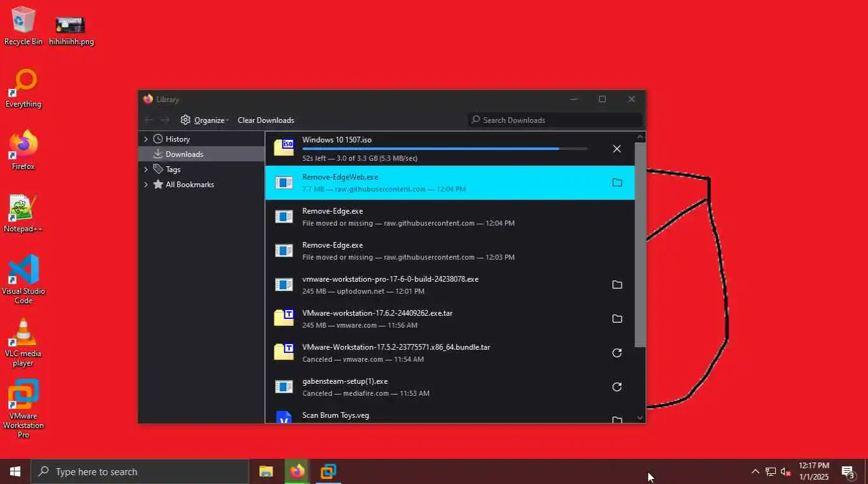Retry the VMware-Workstation-17.5.2 bundle.tar download
Viewport: 868px width, 484px height.
tap(617, 353)
